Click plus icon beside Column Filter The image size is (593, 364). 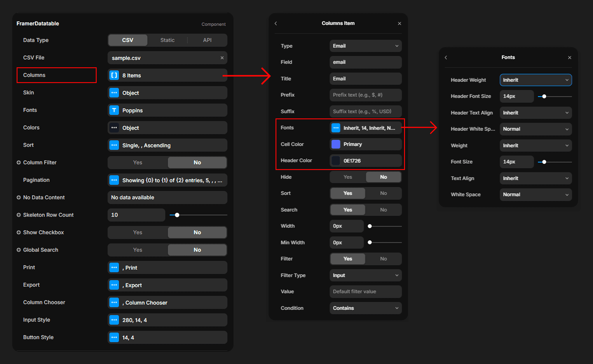(x=19, y=163)
